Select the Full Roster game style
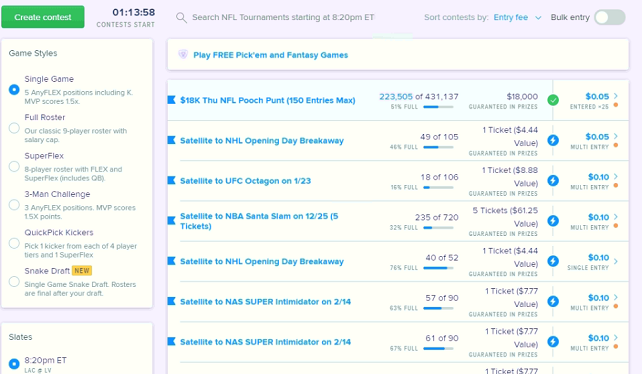Image resolution: width=642 pixels, height=374 pixels. tap(14, 128)
